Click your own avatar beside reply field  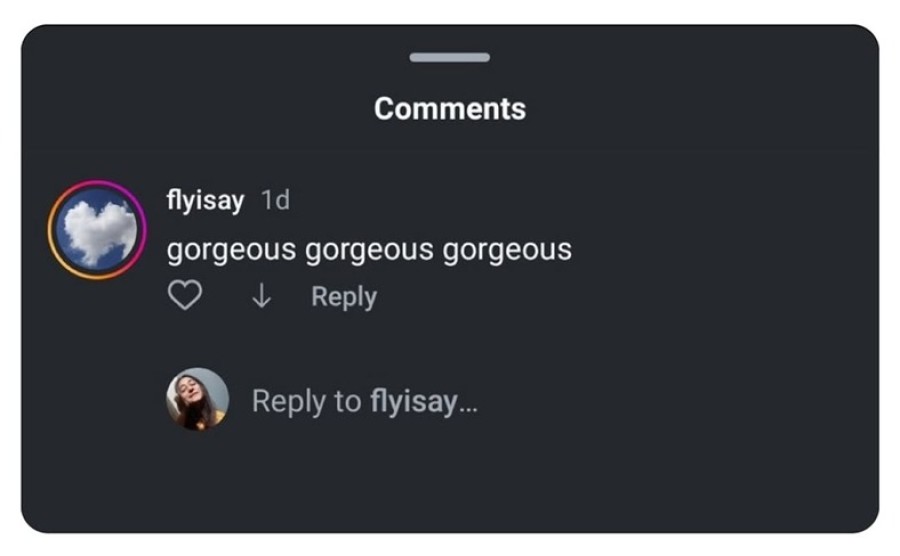[197, 399]
